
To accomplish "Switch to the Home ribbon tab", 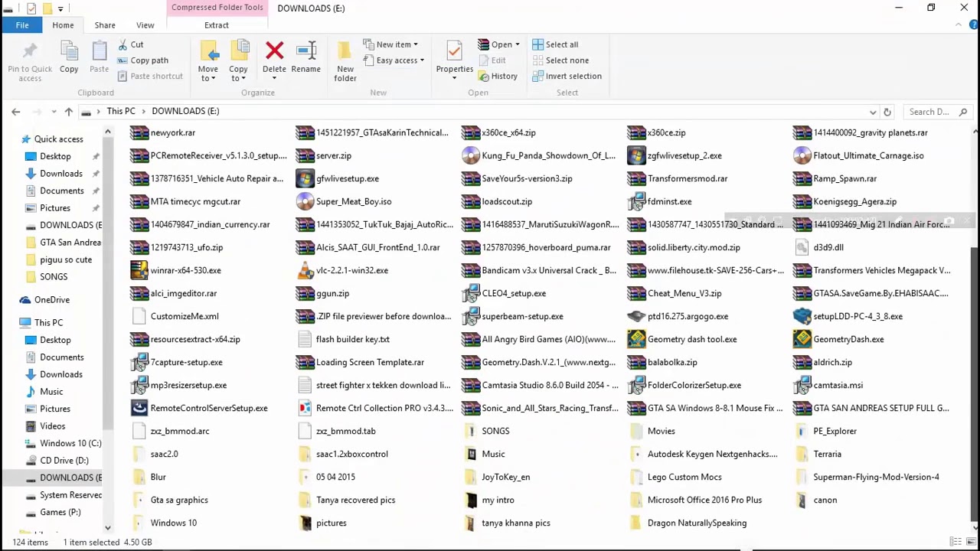I will pyautogui.click(x=63, y=25).
